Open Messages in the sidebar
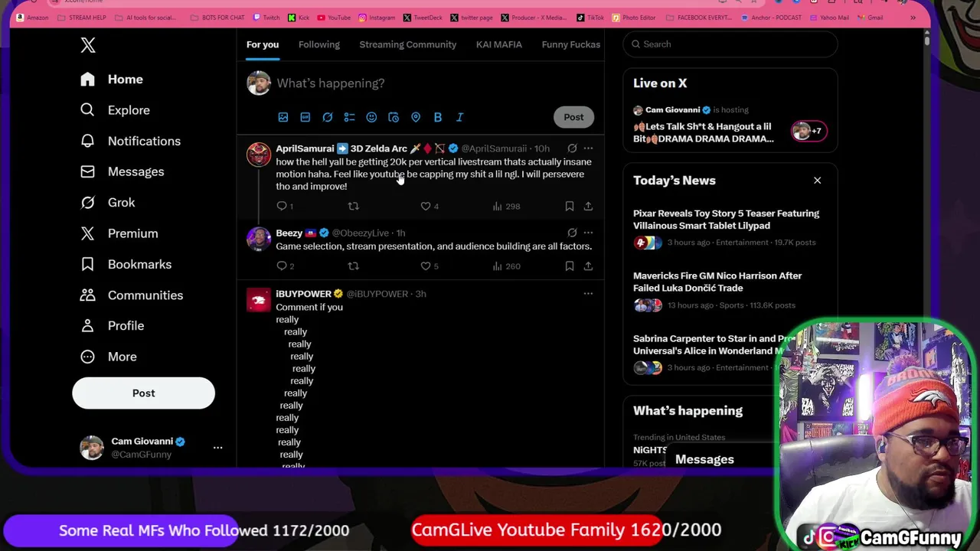 pos(122,171)
